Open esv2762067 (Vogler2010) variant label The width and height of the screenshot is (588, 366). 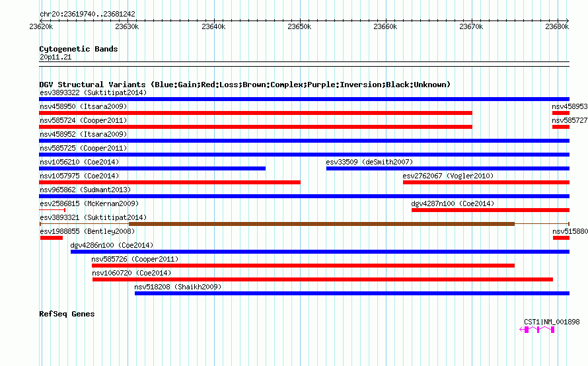[448, 176]
